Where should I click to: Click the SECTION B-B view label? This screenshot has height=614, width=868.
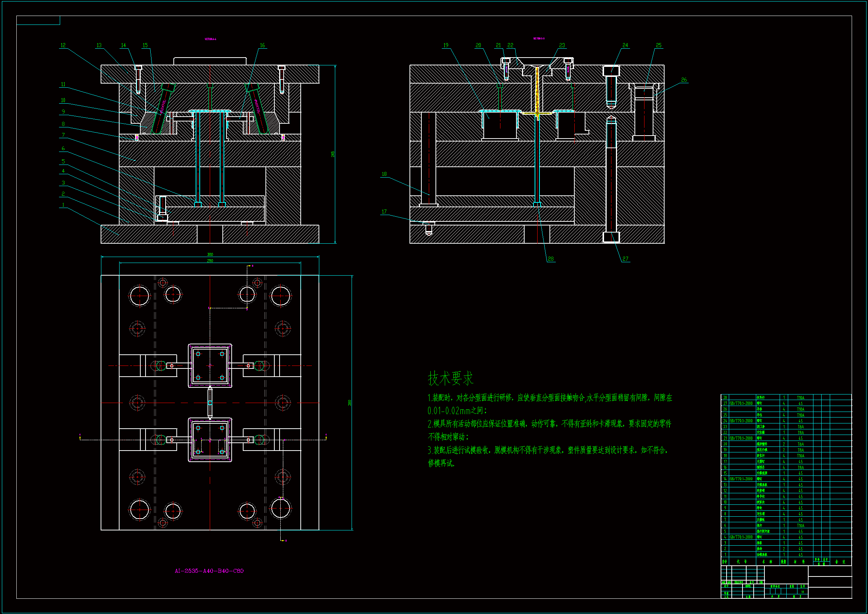539,39
